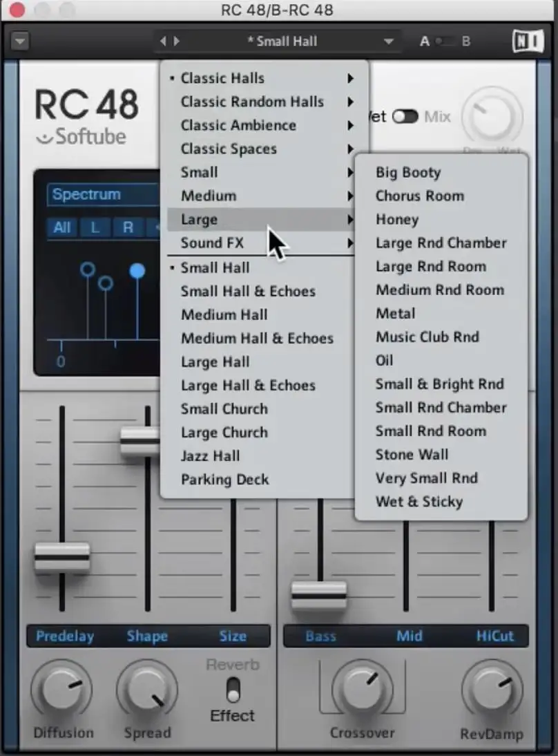Grab the Bass fader handle

pyautogui.click(x=319, y=596)
